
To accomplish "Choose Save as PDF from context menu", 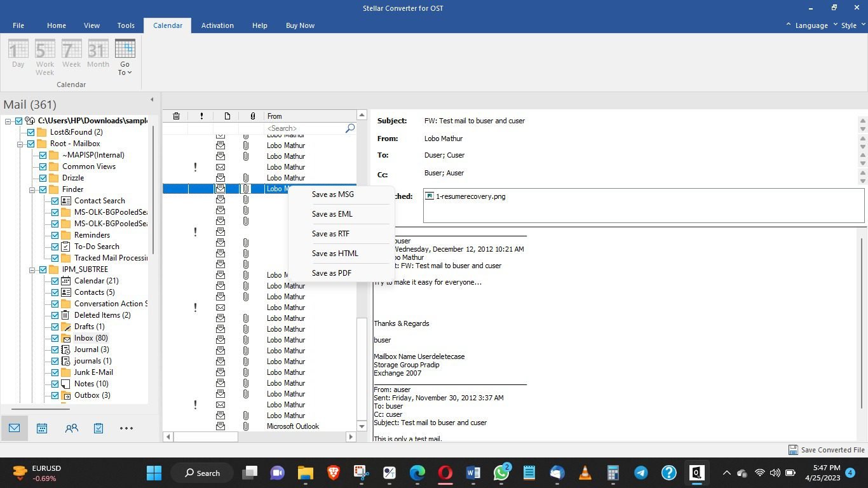I will tap(331, 273).
